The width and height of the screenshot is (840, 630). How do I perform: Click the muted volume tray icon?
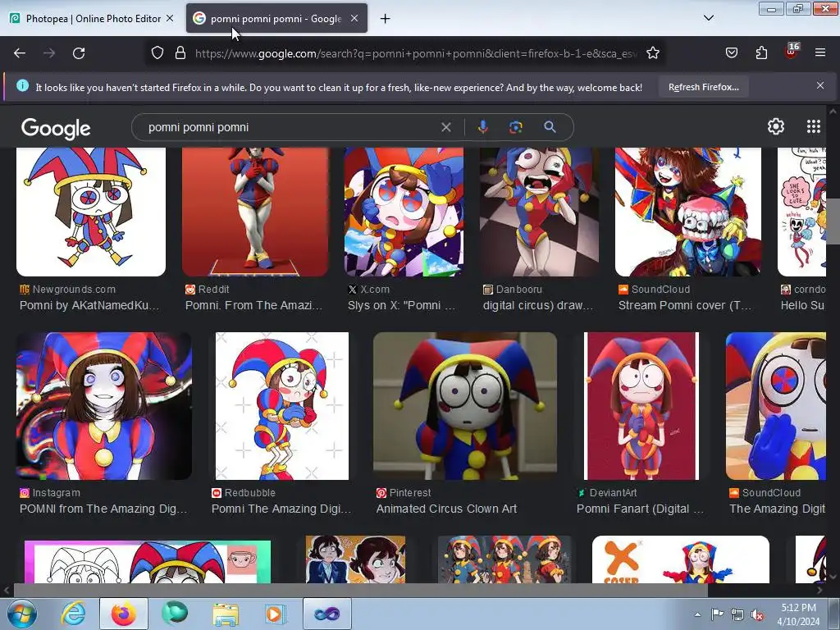757,615
